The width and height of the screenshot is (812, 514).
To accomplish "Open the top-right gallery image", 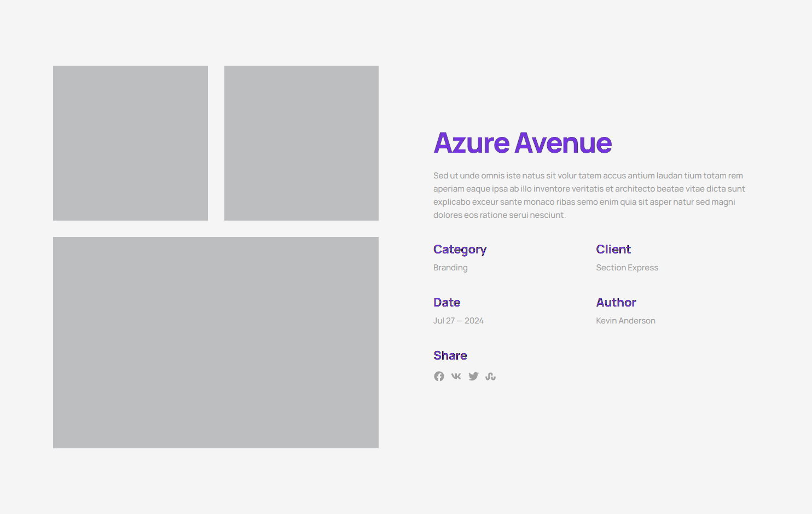I will pyautogui.click(x=301, y=143).
